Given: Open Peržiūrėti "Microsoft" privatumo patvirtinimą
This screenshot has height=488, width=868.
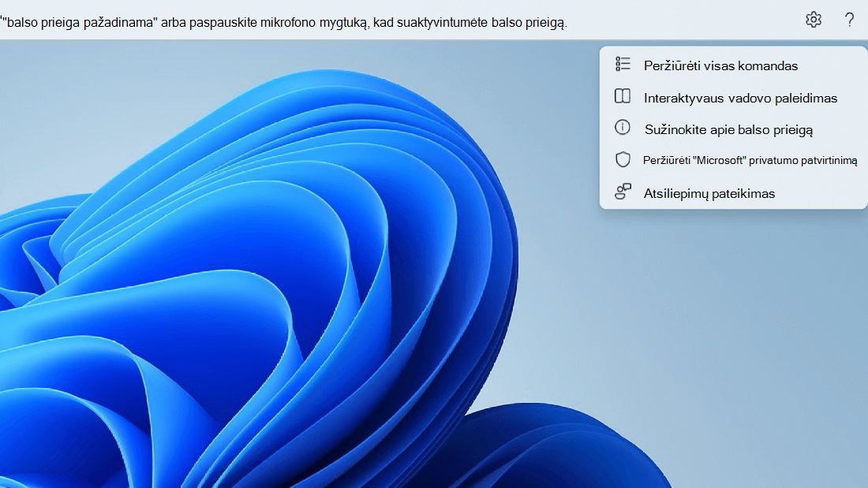Looking at the screenshot, I should pos(733,161).
